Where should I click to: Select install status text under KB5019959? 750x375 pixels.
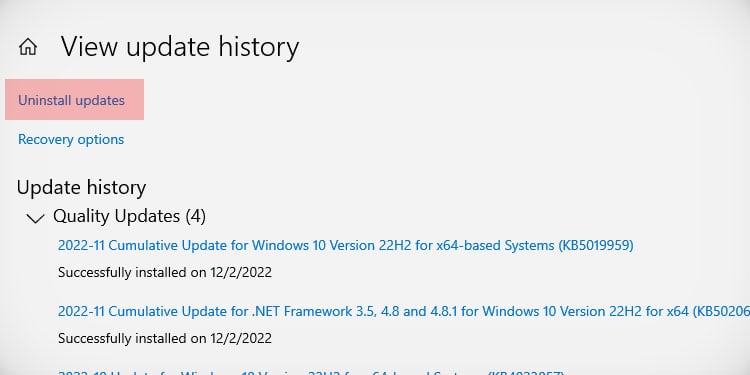pos(165,273)
